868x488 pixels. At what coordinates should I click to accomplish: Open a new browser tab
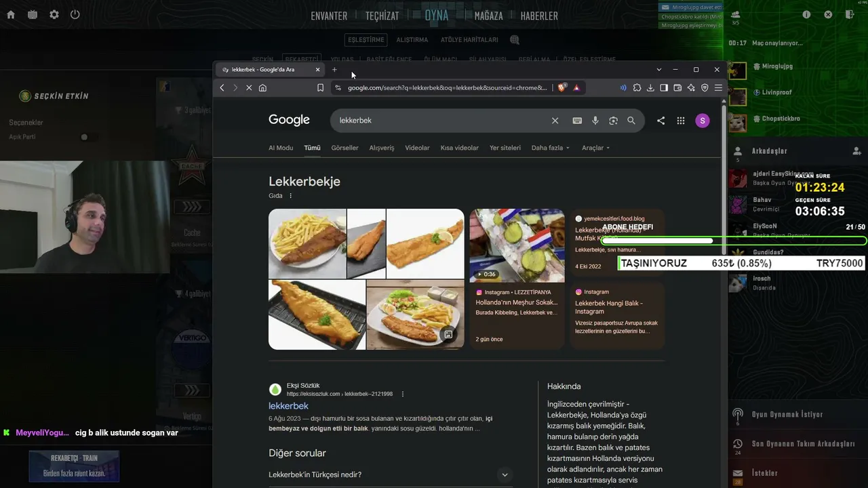(334, 70)
